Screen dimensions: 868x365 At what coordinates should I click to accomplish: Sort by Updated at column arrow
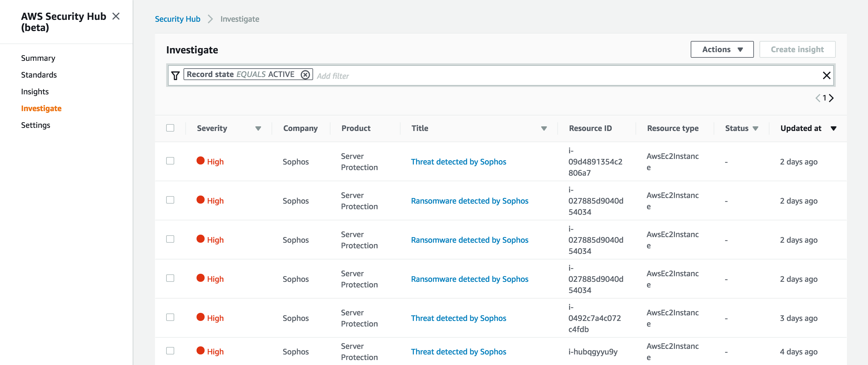pos(834,128)
